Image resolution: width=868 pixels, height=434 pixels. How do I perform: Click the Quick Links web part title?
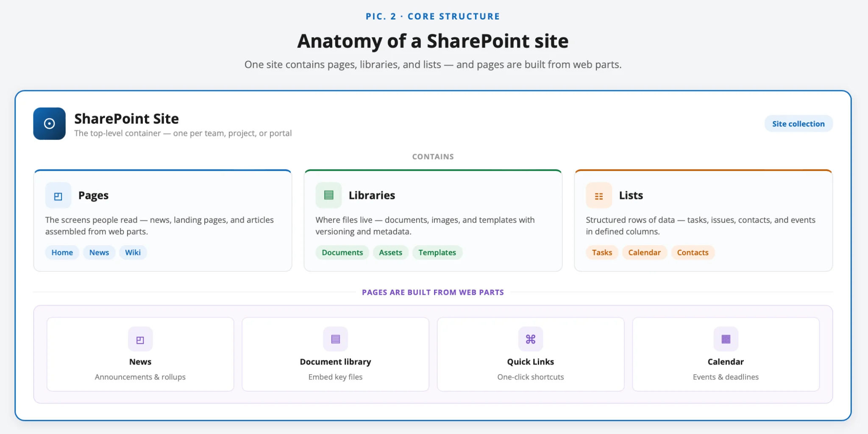tap(531, 362)
